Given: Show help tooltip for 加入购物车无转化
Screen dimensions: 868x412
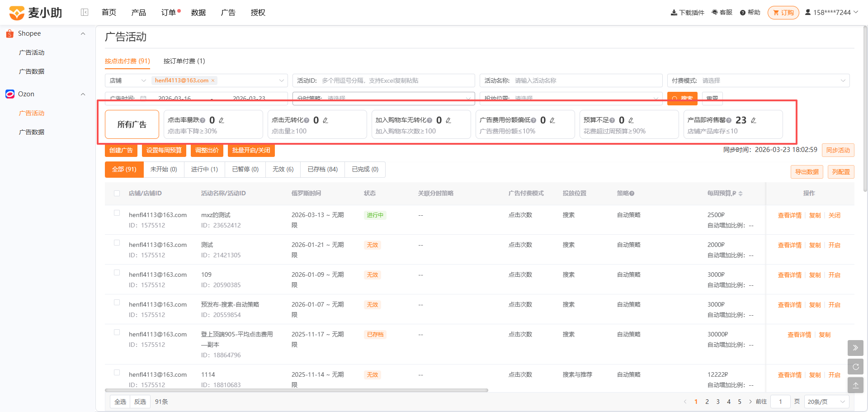Looking at the screenshot, I should [429, 120].
